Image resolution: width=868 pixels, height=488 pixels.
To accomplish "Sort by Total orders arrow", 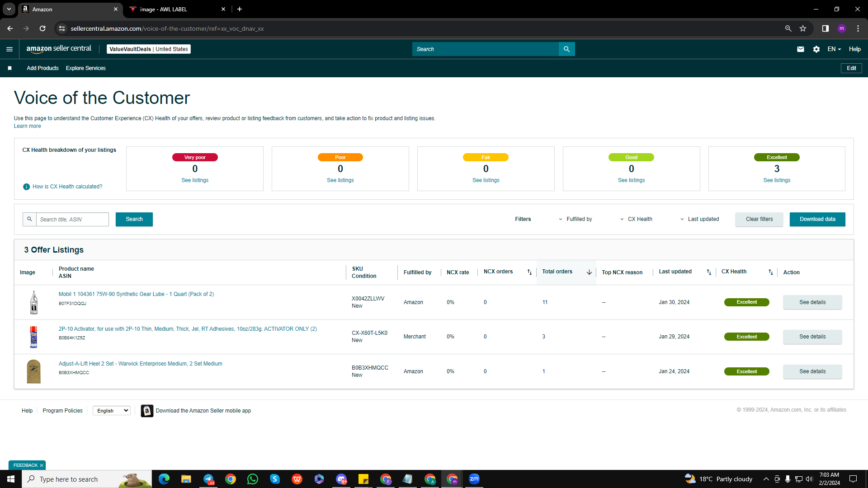I will tap(589, 272).
